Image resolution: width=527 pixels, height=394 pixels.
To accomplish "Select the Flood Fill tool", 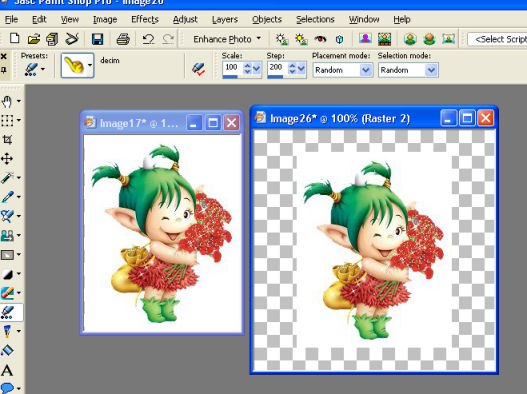I will (x=7, y=350).
